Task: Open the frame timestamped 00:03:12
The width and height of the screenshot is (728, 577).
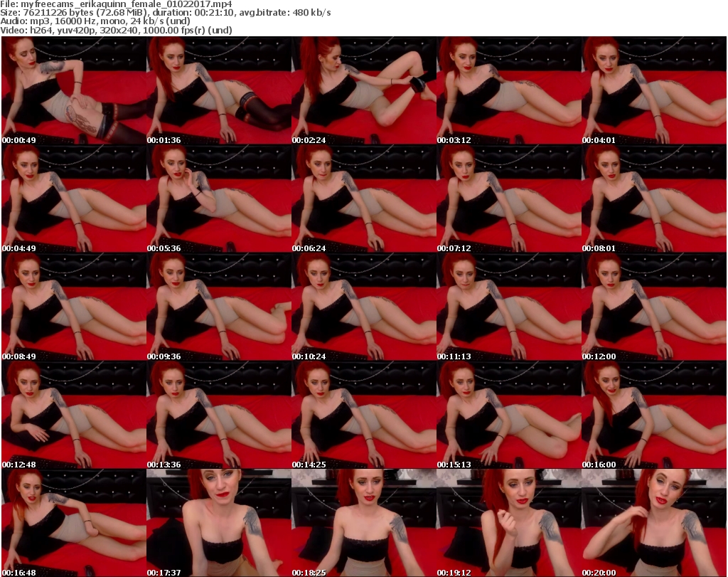Action: (x=509, y=90)
